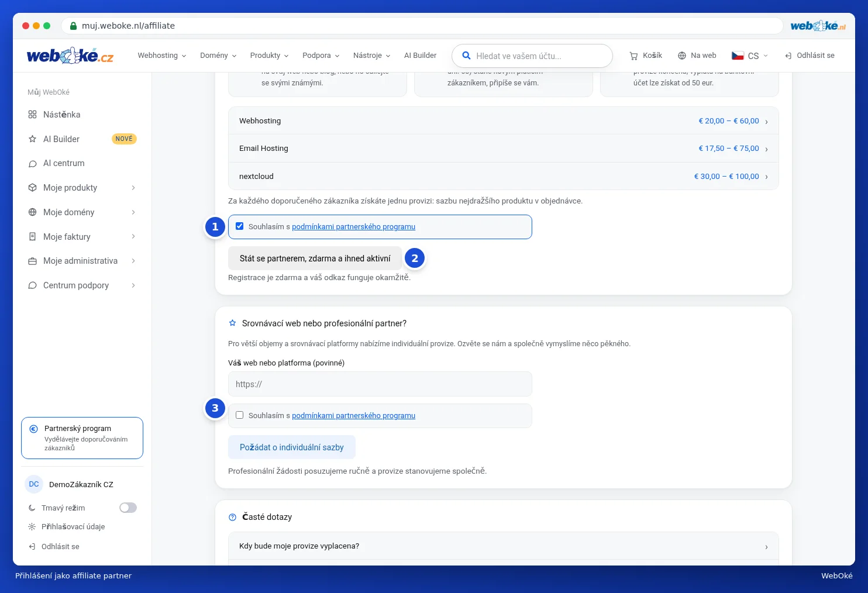The width and height of the screenshot is (868, 593).
Task: Click the euro icon in Partnerský program card
Action: tap(34, 429)
